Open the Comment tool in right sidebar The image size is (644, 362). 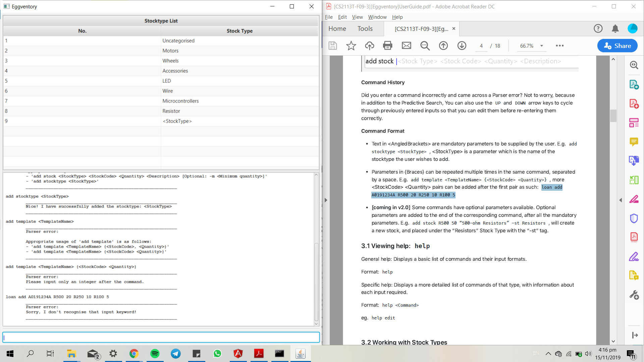(x=634, y=142)
